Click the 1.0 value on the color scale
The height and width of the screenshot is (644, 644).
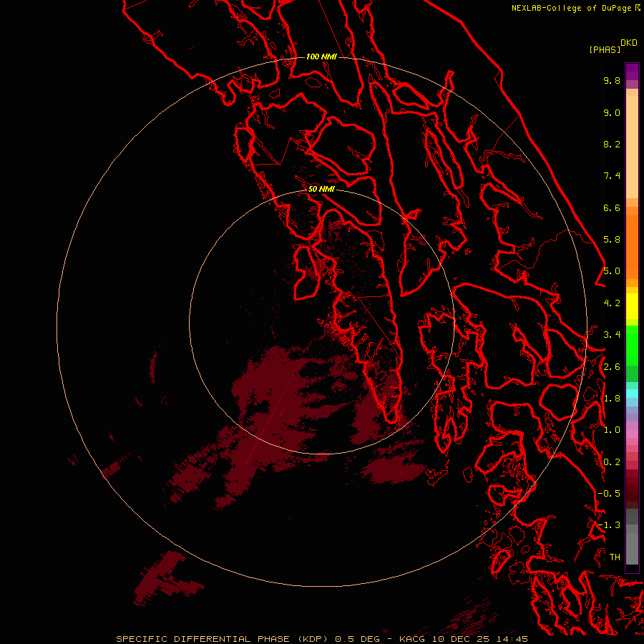612,430
